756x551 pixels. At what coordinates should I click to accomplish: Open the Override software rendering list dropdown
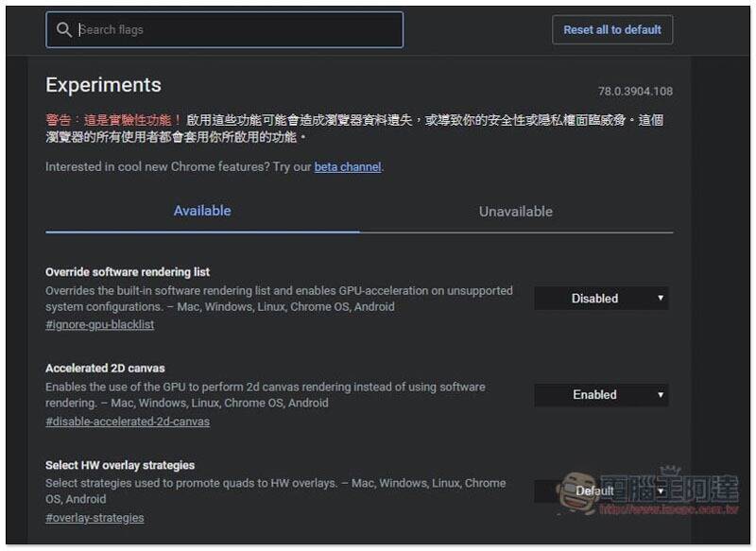coord(601,299)
